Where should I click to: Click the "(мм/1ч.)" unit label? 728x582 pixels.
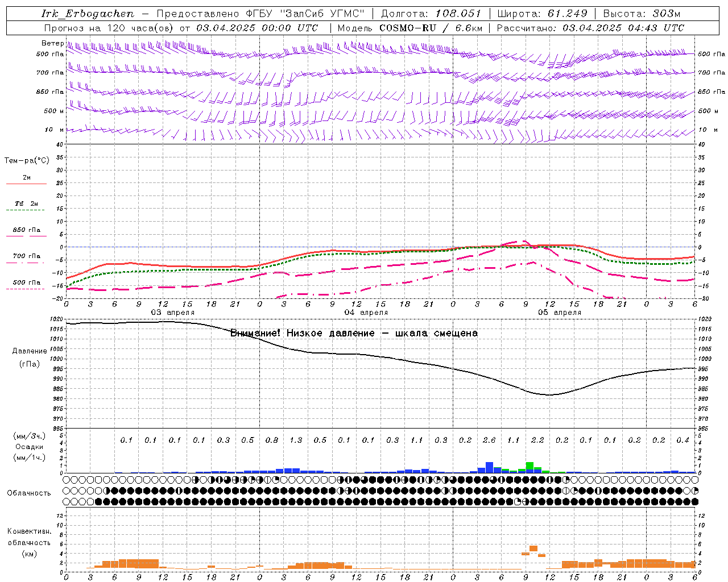(x=30, y=458)
